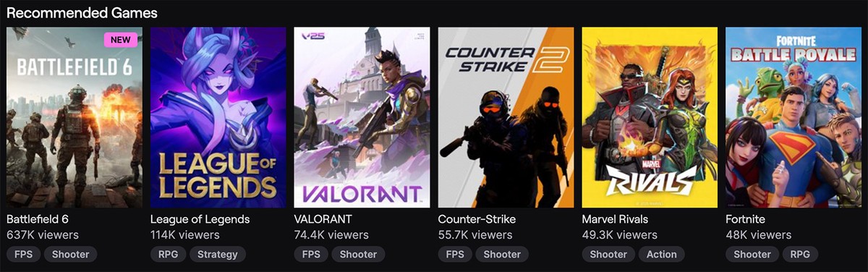Image resolution: width=868 pixels, height=272 pixels.
Task: Open the Fortnite title link
Action: [x=745, y=218]
